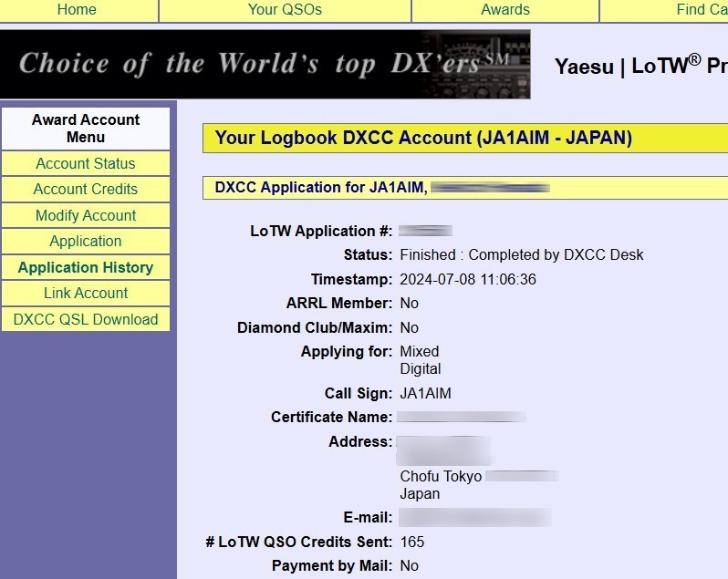Switch to the Awards tab

[504, 10]
